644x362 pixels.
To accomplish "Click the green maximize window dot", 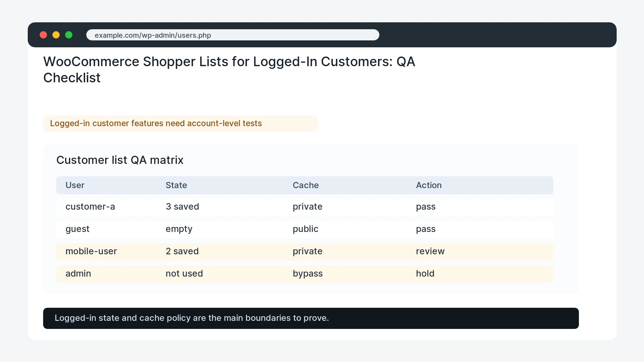I will point(69,35).
